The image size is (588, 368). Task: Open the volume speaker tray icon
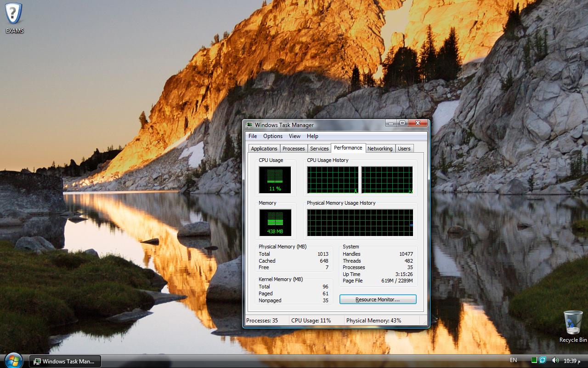[555, 360]
